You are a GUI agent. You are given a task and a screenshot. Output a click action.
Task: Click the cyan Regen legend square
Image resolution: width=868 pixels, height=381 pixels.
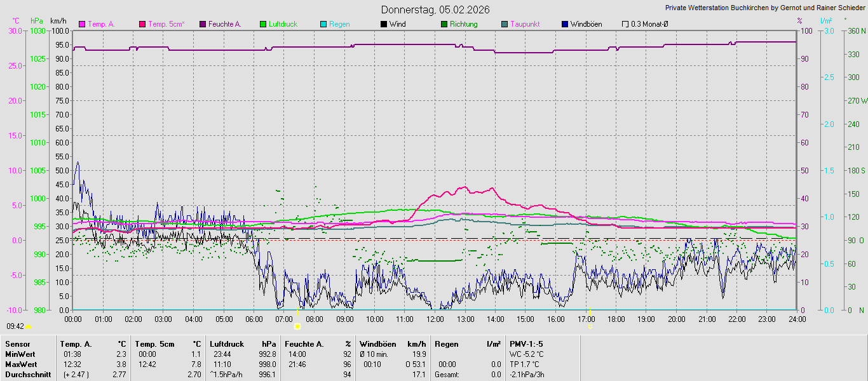point(323,24)
